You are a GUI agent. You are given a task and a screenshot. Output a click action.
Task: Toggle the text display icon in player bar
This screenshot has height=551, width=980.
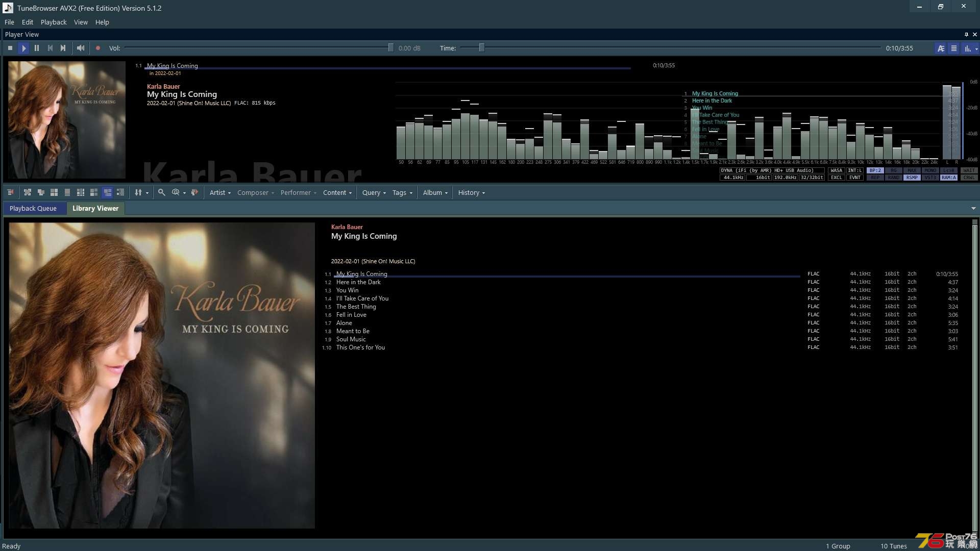(x=941, y=48)
